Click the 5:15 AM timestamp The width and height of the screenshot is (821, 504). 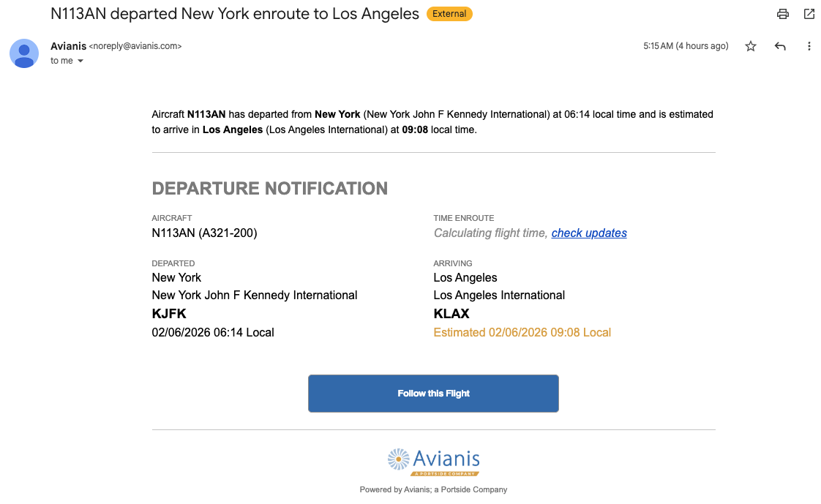(x=686, y=46)
